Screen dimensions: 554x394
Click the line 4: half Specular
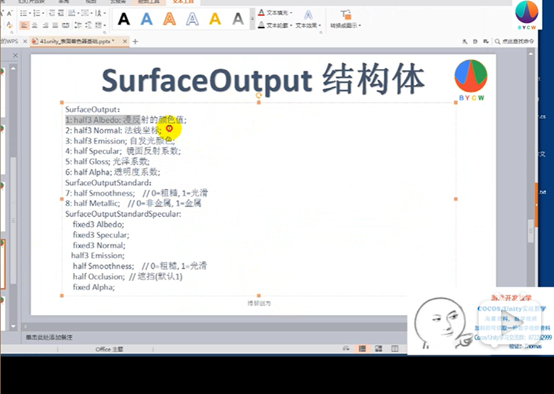tap(123, 151)
